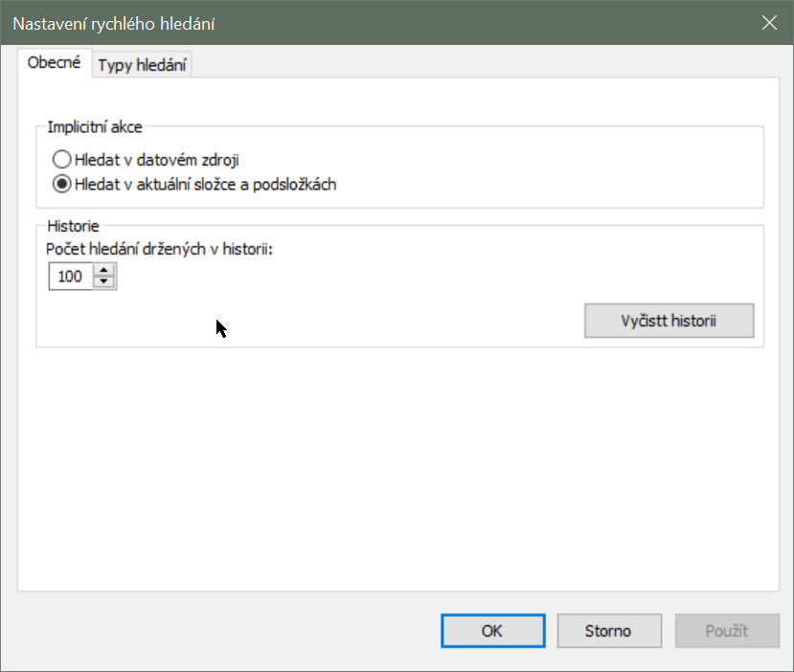Select radio button Hledat v datovém zdroji
The height and width of the screenshot is (672, 794).
coord(62,161)
